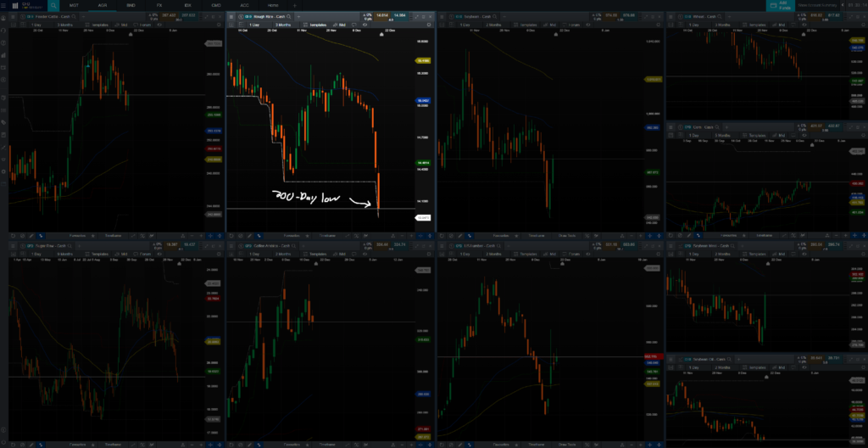The width and height of the screenshot is (868, 448).
Task: Select the pencil draw tool under Feeder Cattle chart
Action: (x=31, y=236)
